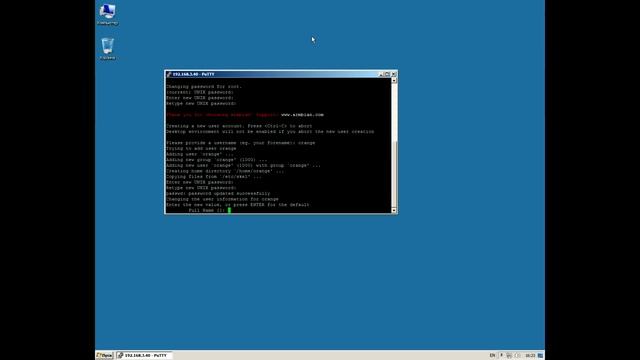This screenshot has height=360, width=640.
Task: Click the system tray clock
Action: tap(530, 356)
